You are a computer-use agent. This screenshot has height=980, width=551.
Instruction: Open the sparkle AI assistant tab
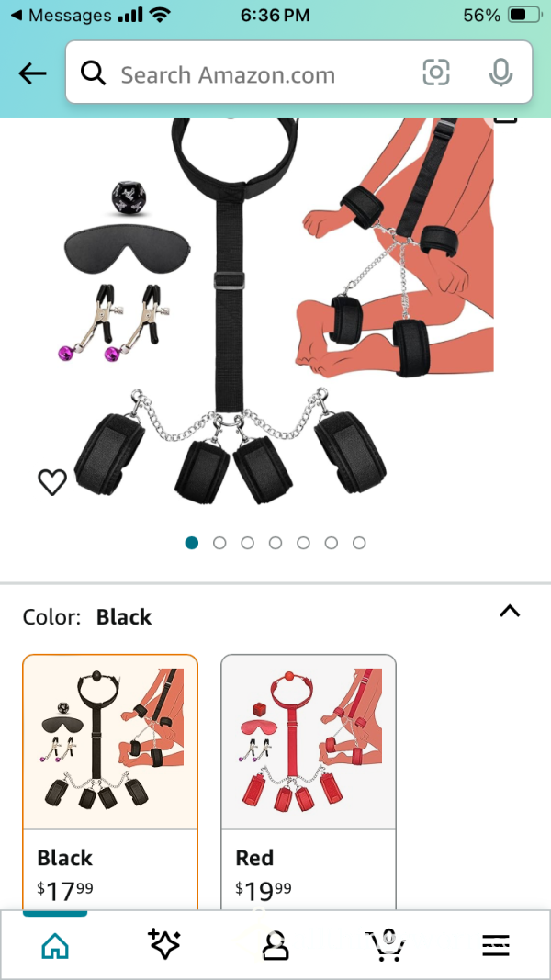tap(164, 944)
